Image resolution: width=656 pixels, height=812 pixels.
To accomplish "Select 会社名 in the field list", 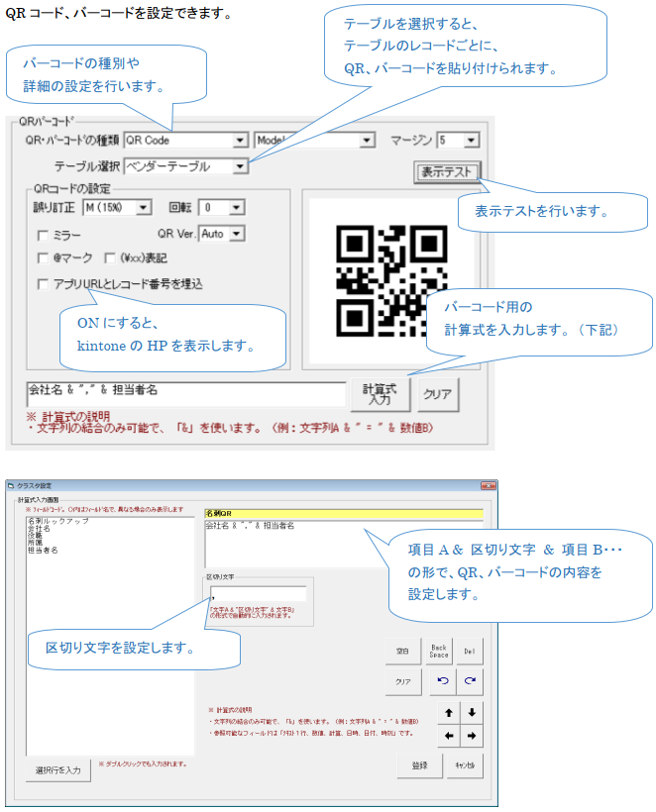I will [39, 528].
